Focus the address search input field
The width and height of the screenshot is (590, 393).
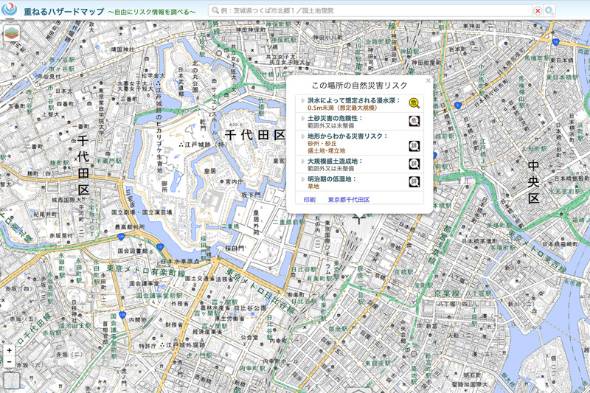coord(373,11)
